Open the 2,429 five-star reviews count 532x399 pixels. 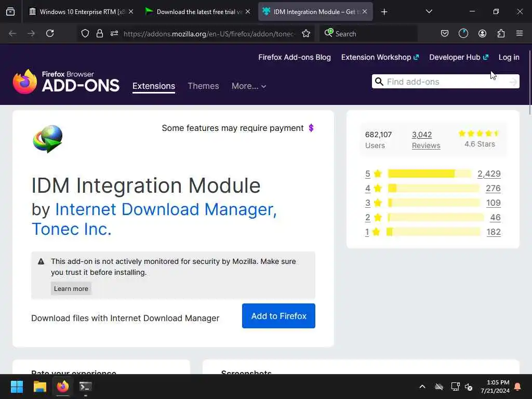(x=489, y=174)
